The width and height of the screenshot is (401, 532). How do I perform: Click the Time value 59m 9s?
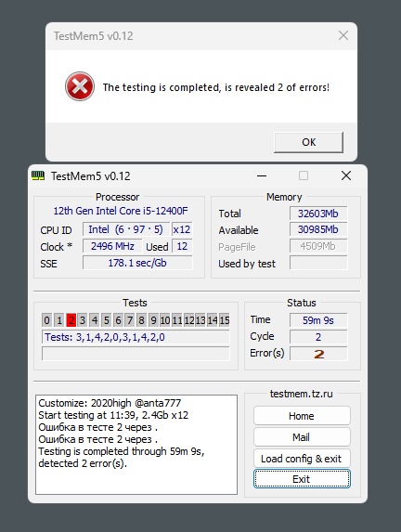(318, 320)
